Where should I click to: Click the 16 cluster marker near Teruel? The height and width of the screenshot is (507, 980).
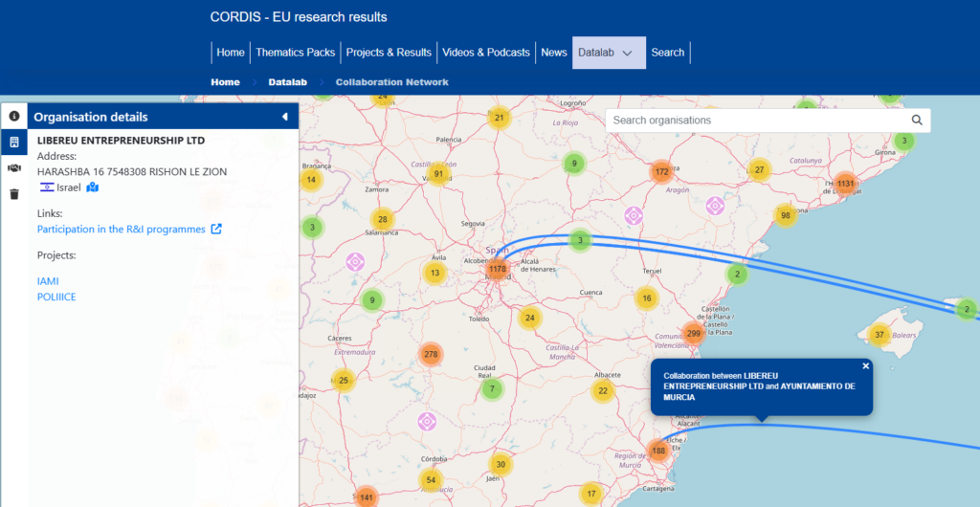click(x=647, y=298)
